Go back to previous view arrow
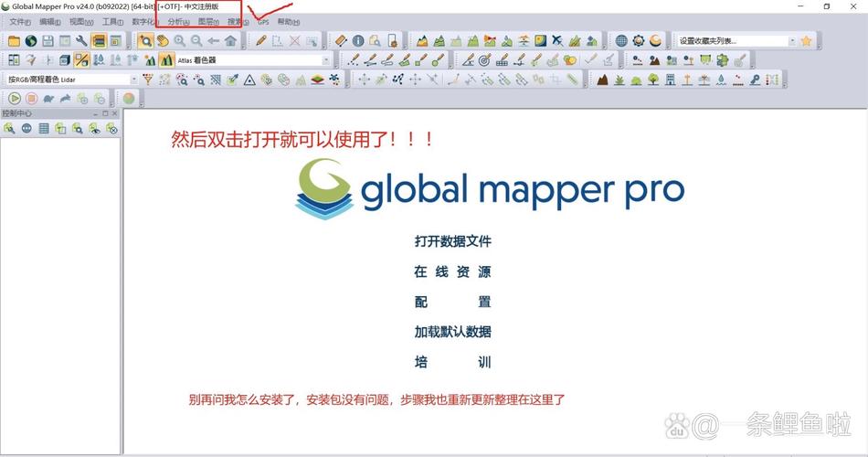The height and width of the screenshot is (457, 868). [213, 40]
